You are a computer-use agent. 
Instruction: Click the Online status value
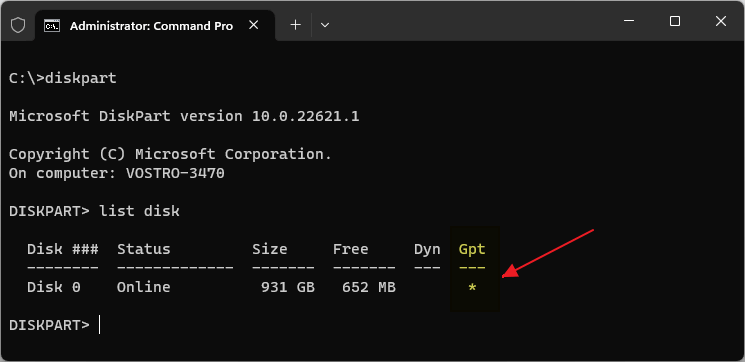pos(143,287)
